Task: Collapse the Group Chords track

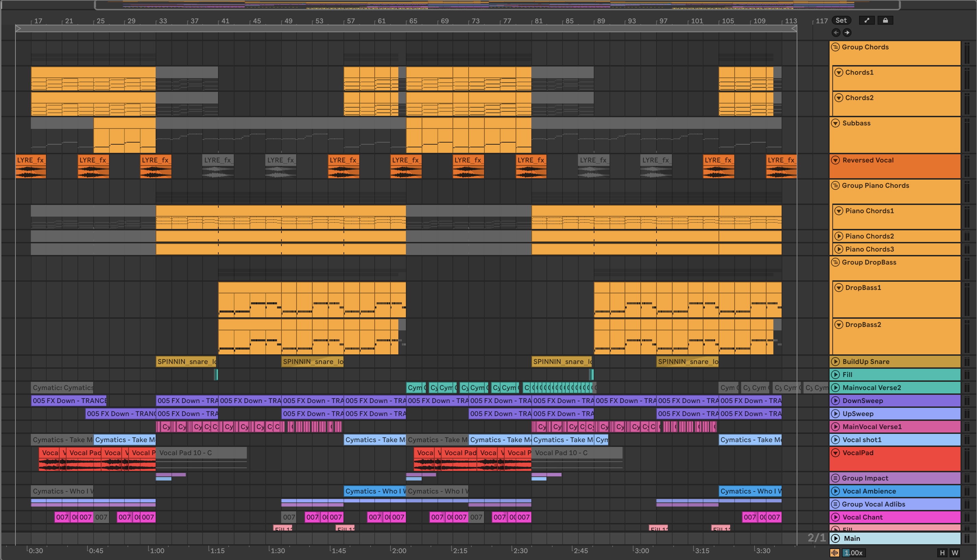Action: (835, 47)
